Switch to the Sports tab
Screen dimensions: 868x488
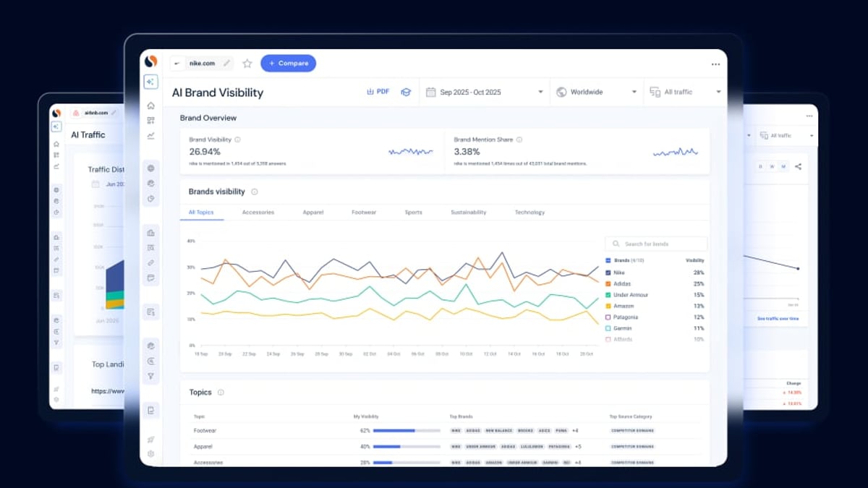click(x=413, y=213)
